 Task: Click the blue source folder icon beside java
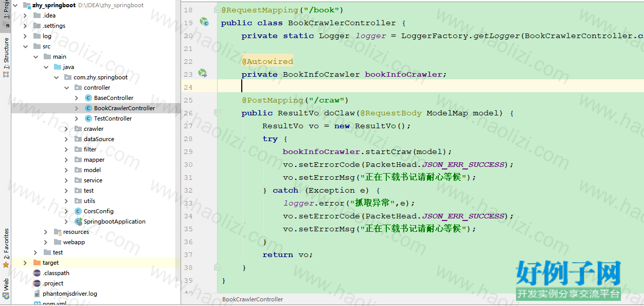(58, 67)
